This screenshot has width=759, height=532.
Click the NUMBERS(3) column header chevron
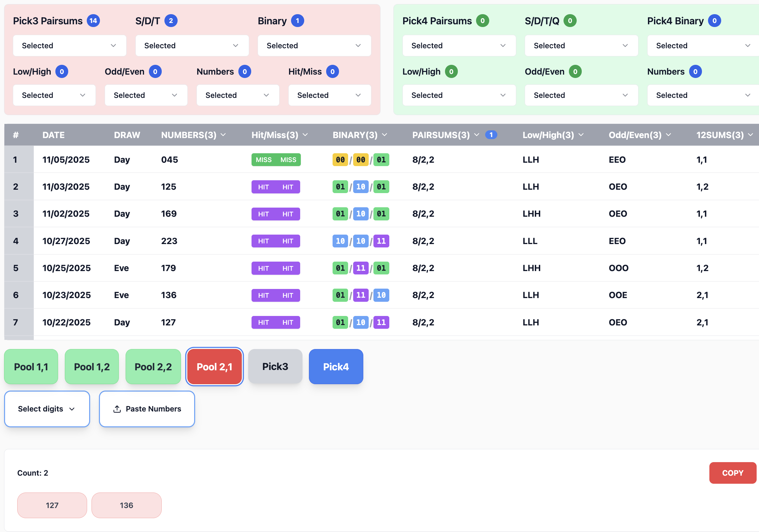coord(223,135)
